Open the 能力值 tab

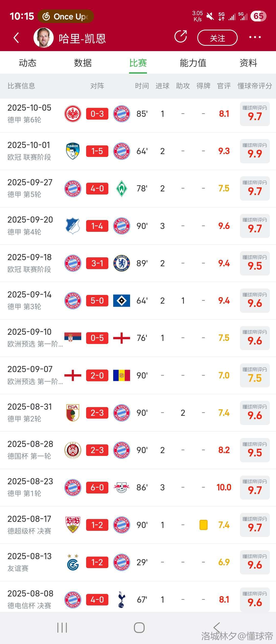[193, 63]
